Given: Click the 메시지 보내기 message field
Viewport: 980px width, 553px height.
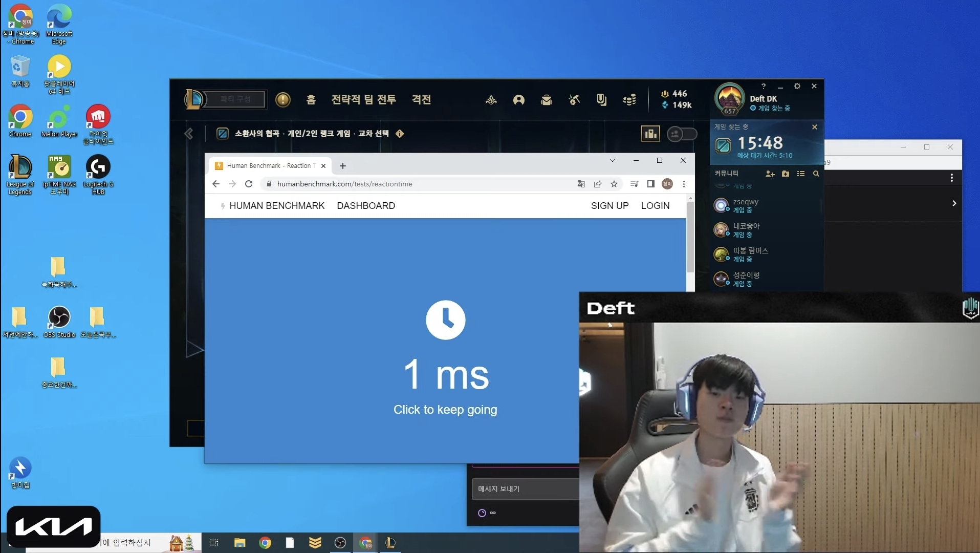Looking at the screenshot, I should [x=526, y=489].
